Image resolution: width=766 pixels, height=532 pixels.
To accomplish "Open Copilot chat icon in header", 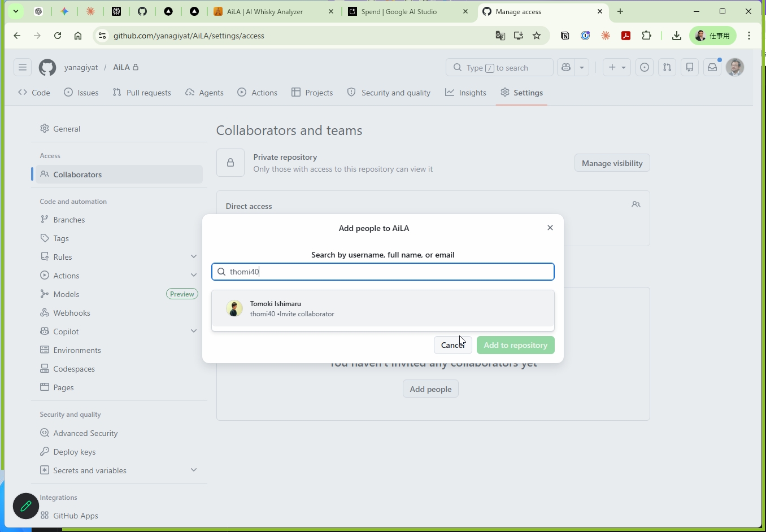I will point(566,68).
